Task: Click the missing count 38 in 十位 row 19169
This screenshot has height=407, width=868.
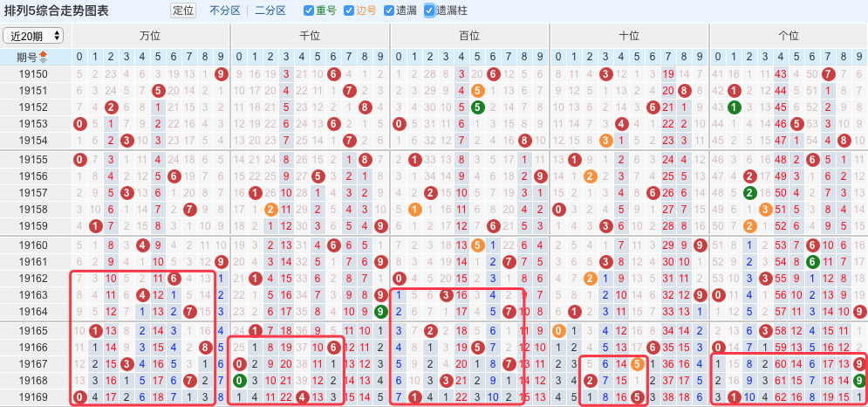Action: coord(668,397)
